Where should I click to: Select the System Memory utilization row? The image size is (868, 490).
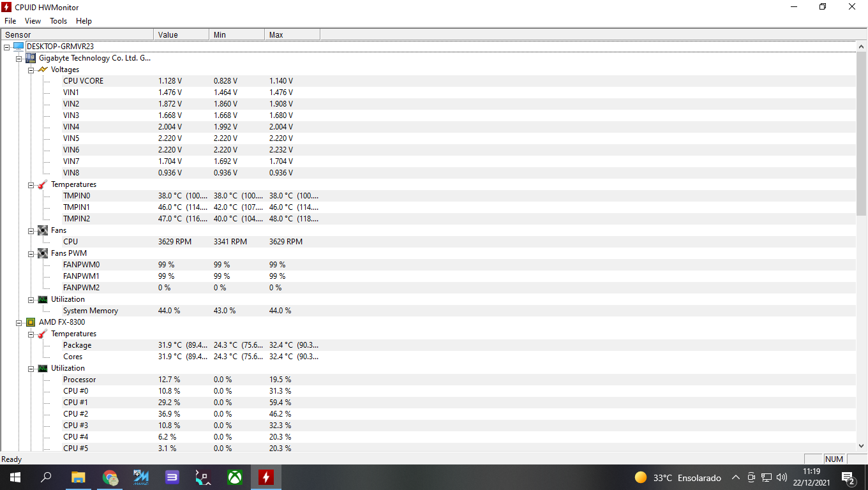428,311
